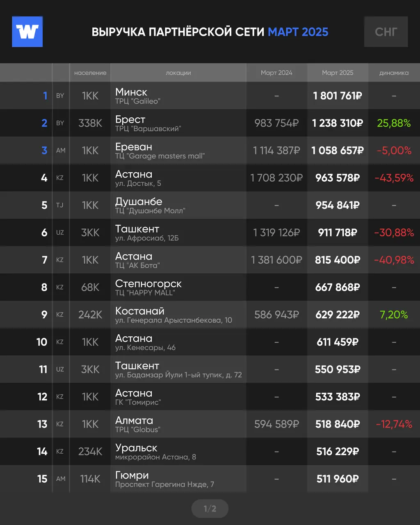420x525 pixels.
Task: Sort by the население column header
Action: 90,73
